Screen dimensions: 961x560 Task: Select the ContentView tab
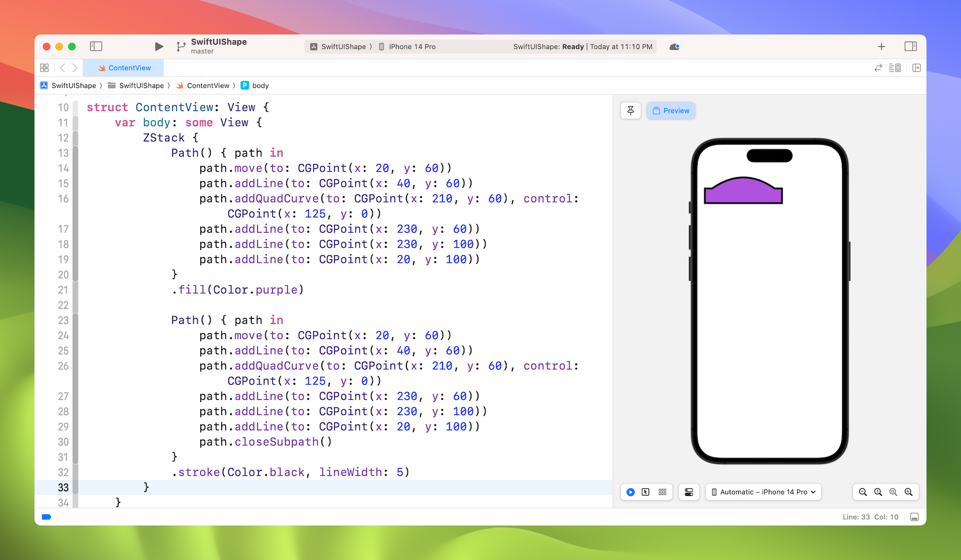(x=124, y=68)
